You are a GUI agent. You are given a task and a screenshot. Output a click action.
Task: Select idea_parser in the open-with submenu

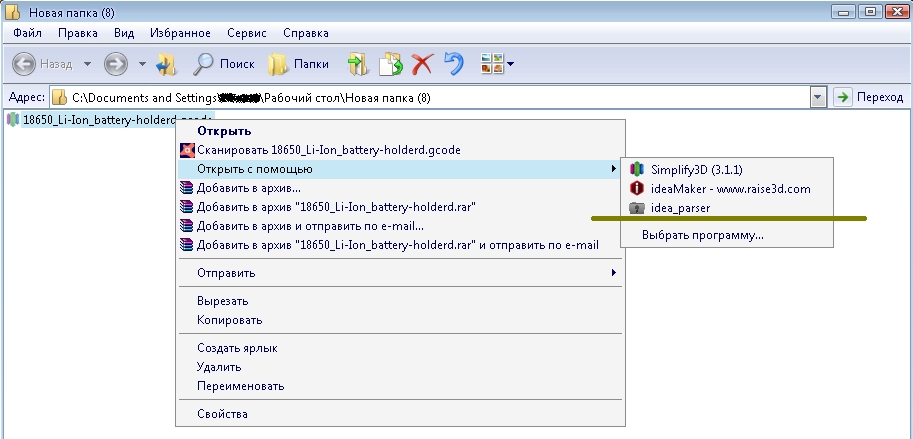(x=680, y=207)
